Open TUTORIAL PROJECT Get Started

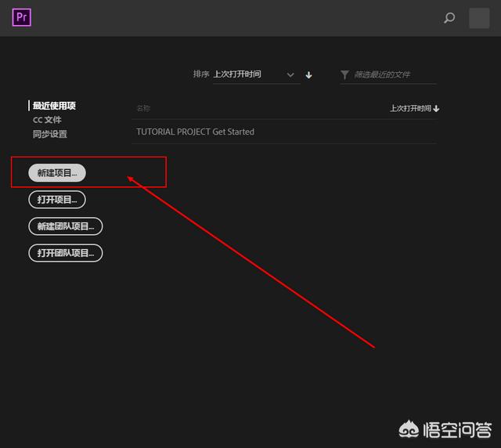click(x=196, y=132)
